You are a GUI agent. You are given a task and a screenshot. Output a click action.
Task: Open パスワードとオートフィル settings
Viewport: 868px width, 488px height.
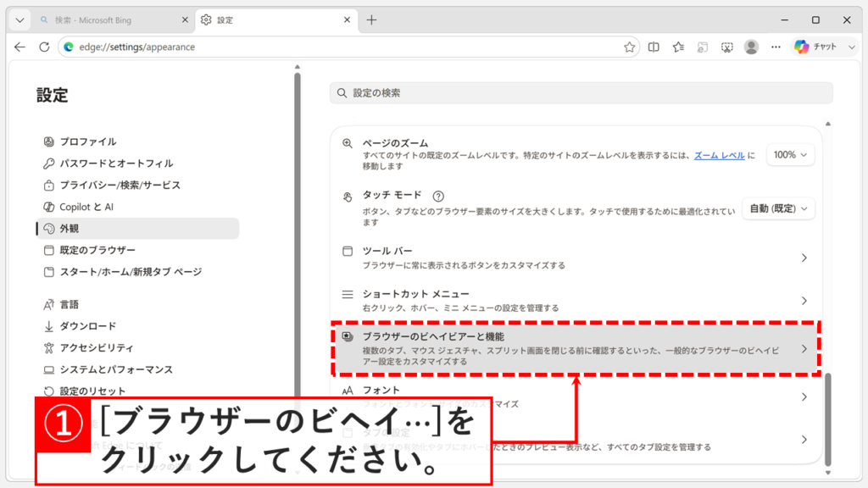138,164
